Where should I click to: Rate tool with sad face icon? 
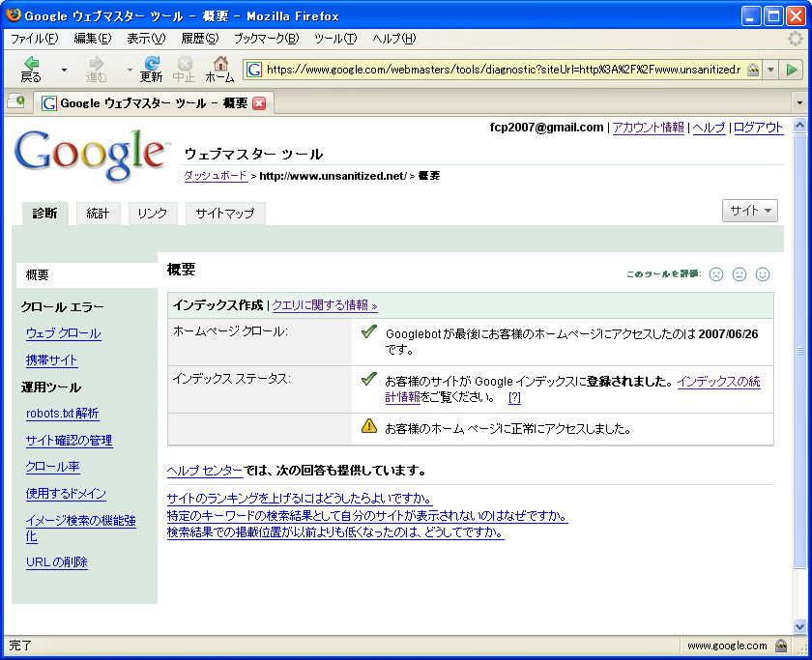[716, 274]
